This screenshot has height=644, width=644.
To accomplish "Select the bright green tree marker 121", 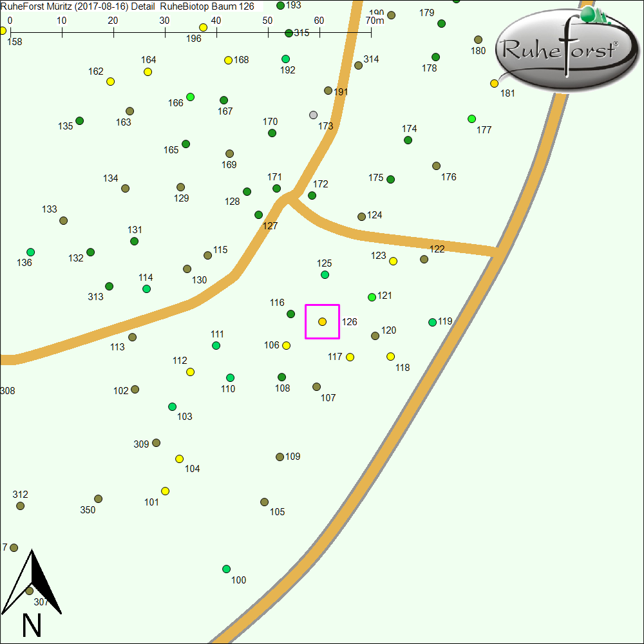I will (372, 297).
